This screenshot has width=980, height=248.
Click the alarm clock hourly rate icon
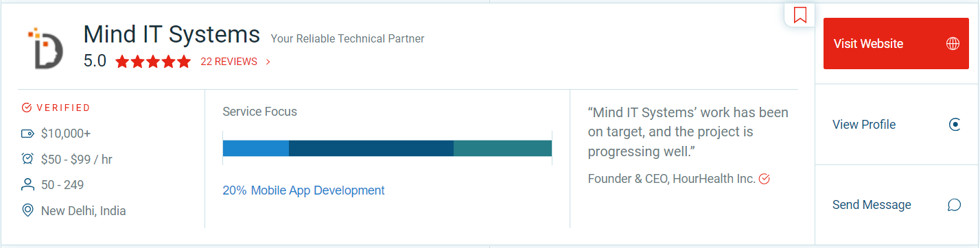pos(27,159)
